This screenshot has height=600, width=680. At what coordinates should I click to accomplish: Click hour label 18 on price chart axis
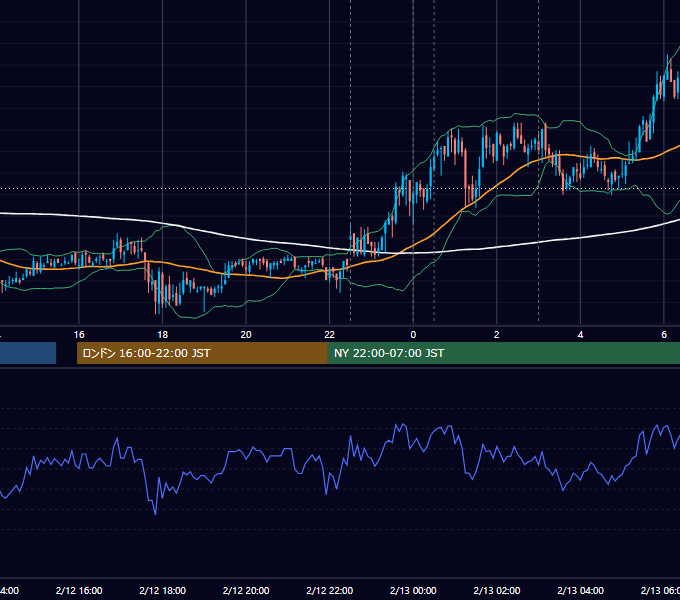tap(162, 335)
